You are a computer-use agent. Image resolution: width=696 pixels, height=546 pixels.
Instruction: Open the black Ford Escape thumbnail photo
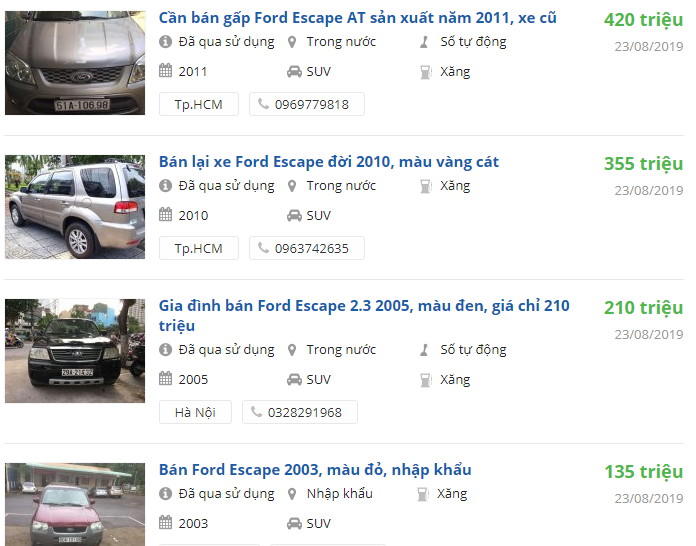pyautogui.click(x=75, y=351)
